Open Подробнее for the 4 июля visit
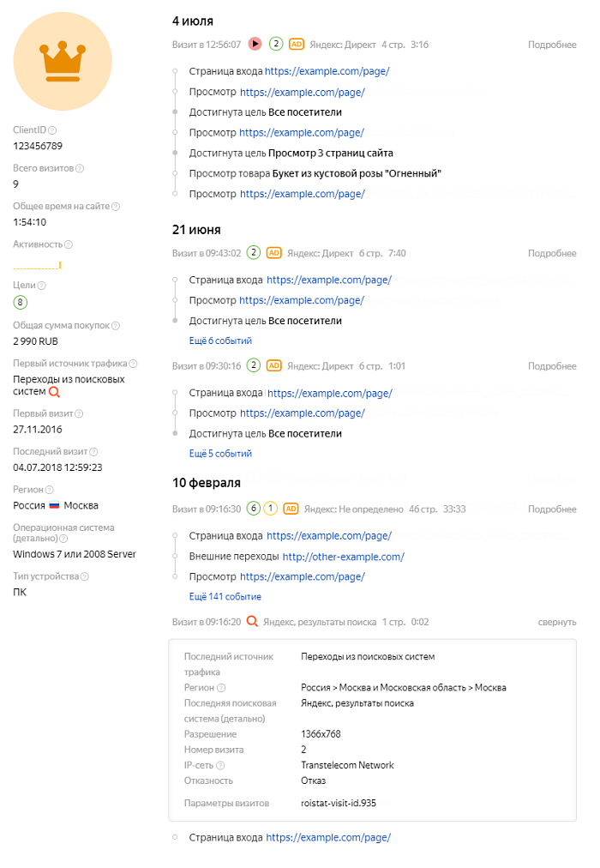600x868 pixels. click(552, 45)
